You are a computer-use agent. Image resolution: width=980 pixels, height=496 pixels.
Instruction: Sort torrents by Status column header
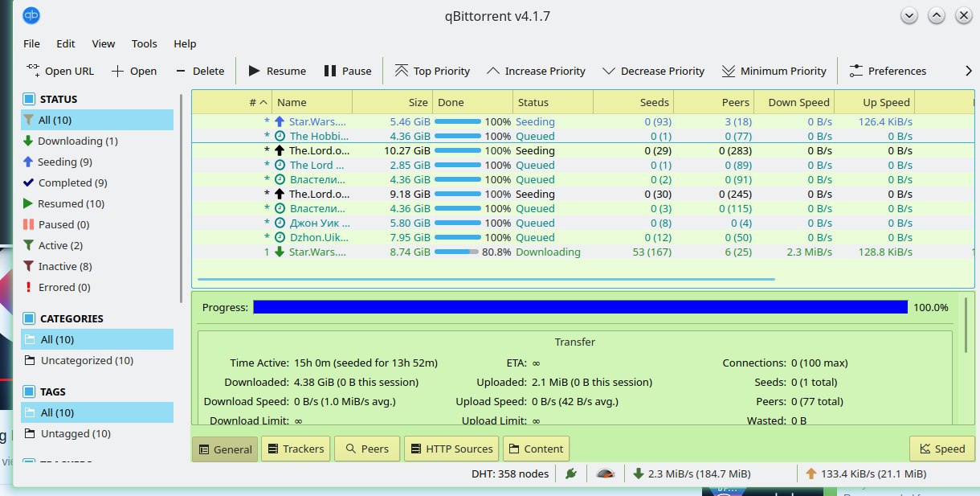click(553, 102)
